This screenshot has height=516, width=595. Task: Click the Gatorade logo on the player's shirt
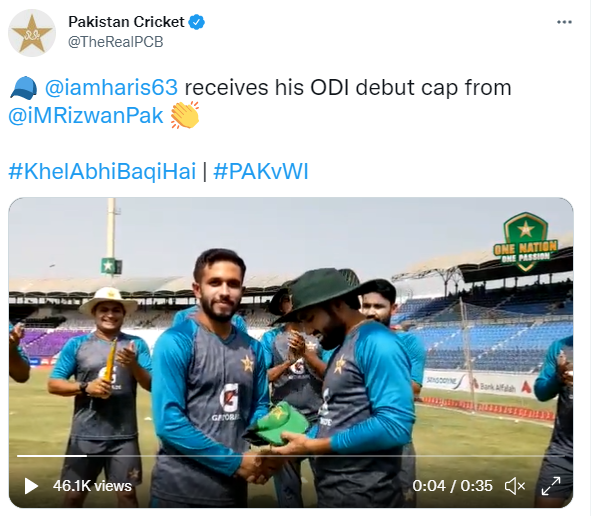click(229, 401)
